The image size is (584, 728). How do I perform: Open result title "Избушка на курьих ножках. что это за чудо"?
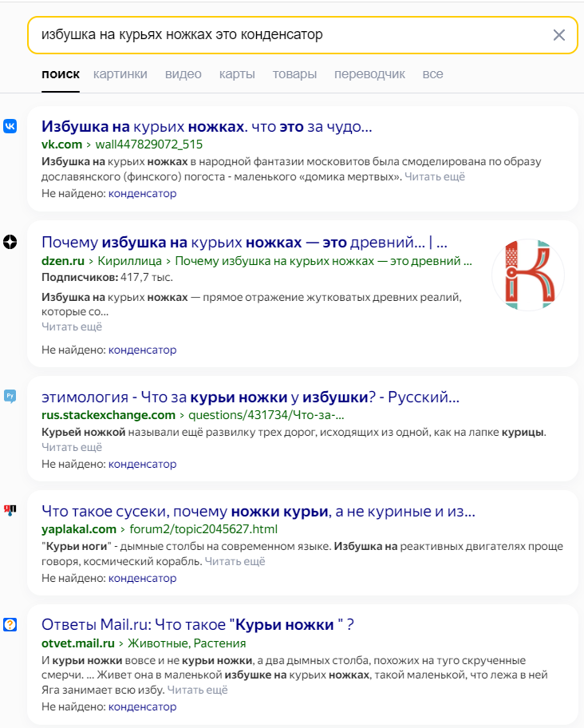coord(207,126)
